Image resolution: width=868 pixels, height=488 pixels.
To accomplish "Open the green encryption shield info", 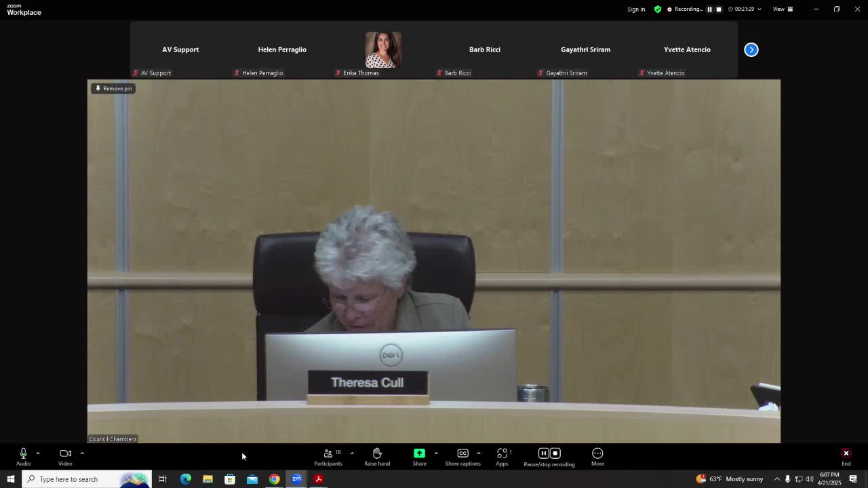I will [658, 9].
